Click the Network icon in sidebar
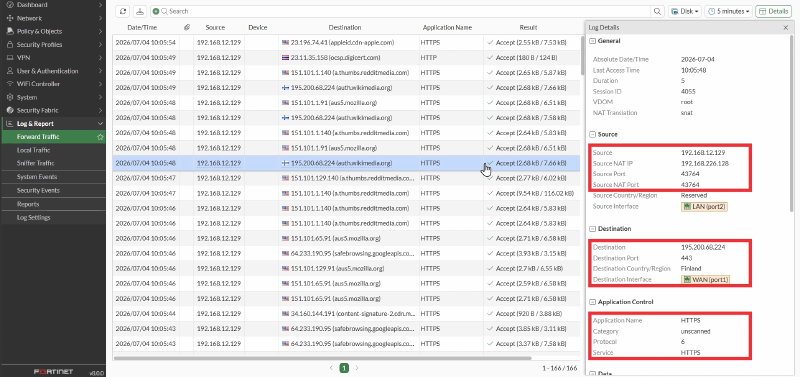The width and height of the screenshot is (800, 377). 10,18
